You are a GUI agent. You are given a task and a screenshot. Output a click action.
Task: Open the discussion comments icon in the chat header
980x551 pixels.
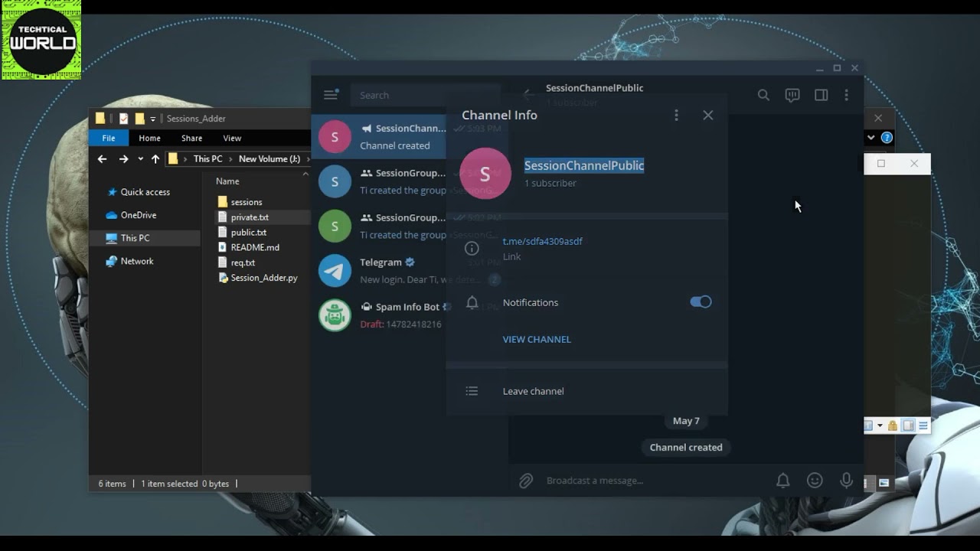pyautogui.click(x=792, y=95)
